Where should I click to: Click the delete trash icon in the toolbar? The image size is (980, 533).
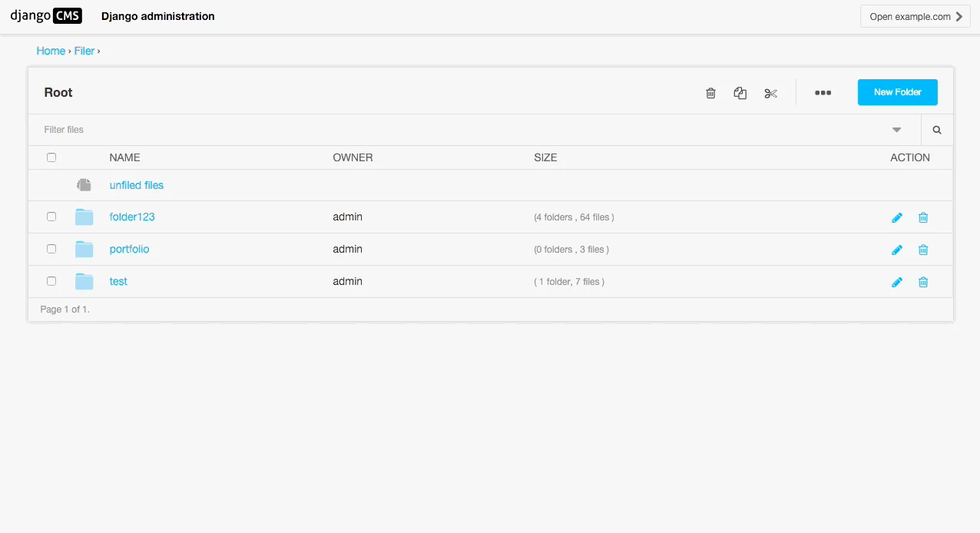tap(710, 93)
